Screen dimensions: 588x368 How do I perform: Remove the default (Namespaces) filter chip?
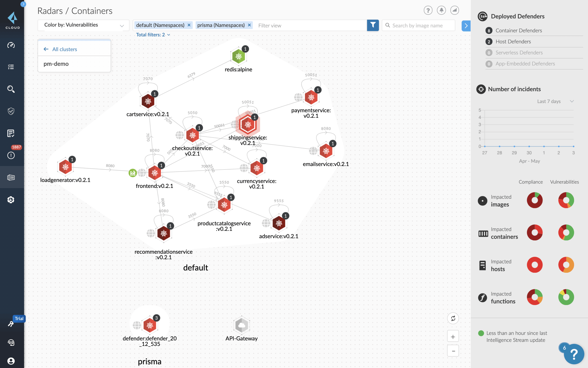point(189,25)
